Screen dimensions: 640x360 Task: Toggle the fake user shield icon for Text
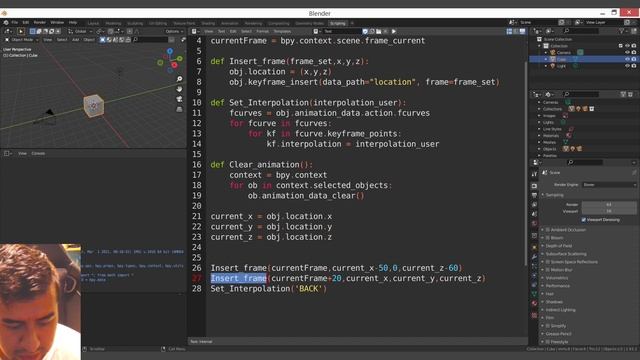point(365,31)
